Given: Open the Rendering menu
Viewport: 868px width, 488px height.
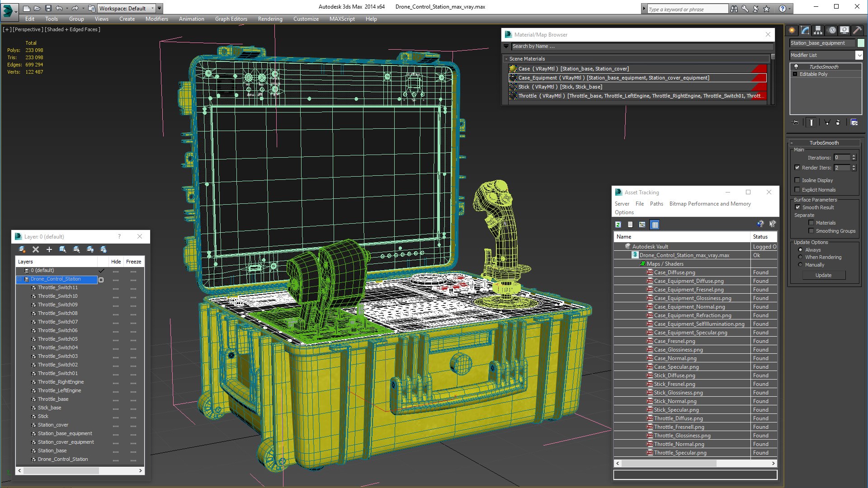Looking at the screenshot, I should (x=270, y=19).
